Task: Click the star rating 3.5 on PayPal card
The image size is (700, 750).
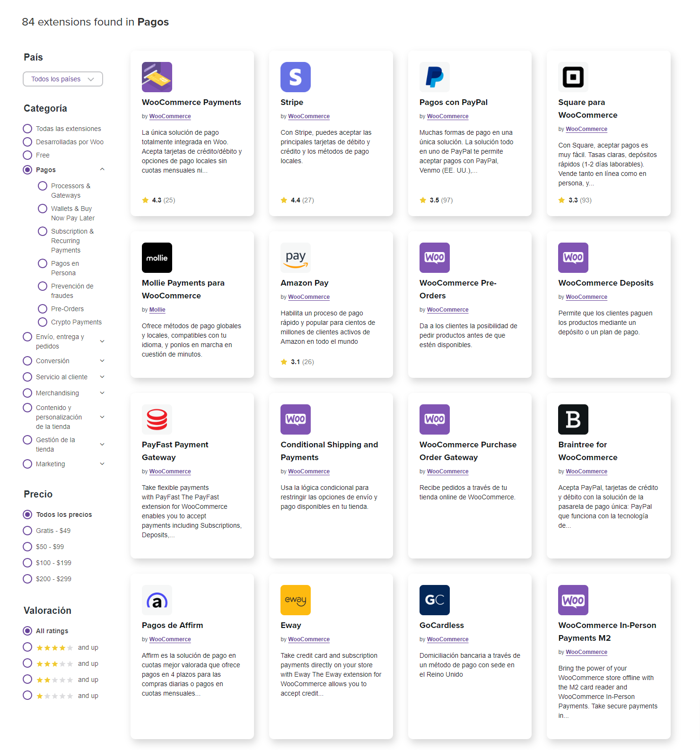Action: click(x=436, y=200)
